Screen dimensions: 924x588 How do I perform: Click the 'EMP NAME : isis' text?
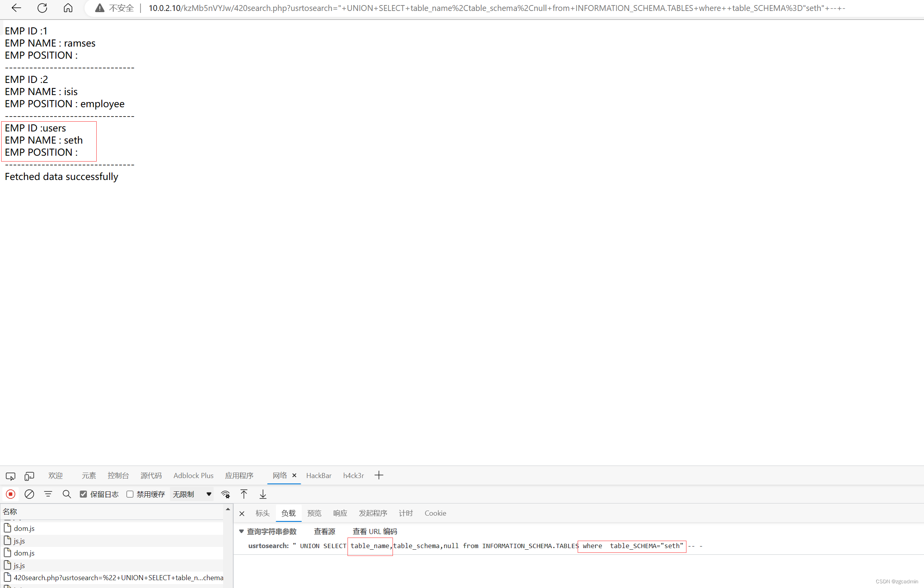click(41, 92)
